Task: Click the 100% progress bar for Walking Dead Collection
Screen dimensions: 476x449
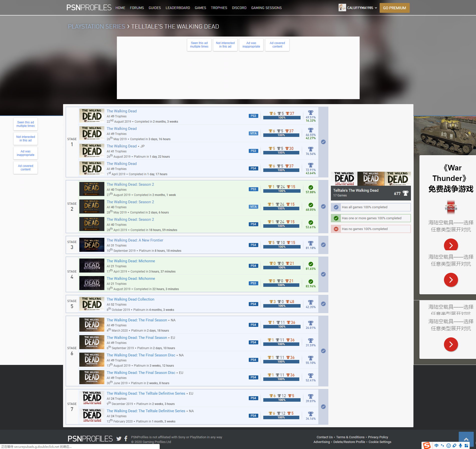Action: [x=282, y=306]
